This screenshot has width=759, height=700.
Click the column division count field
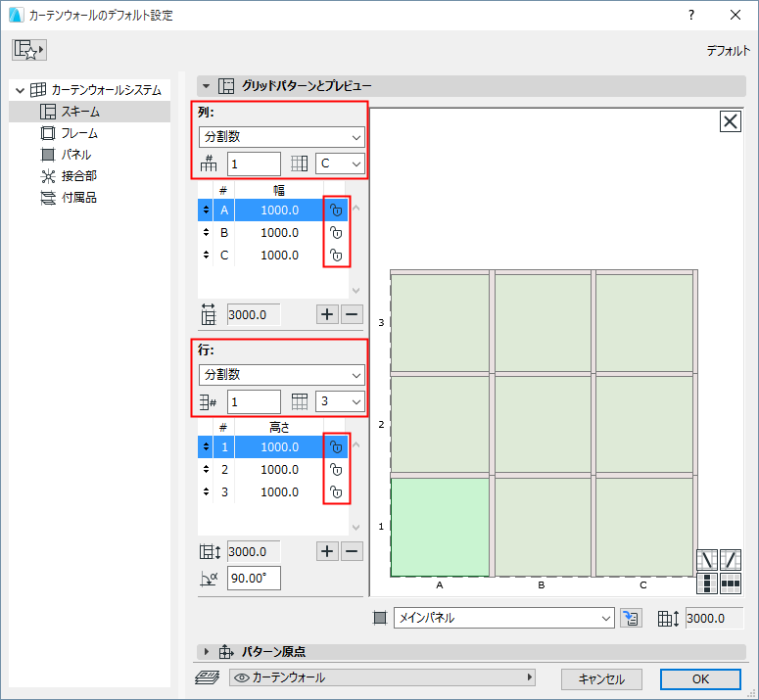coord(254,164)
